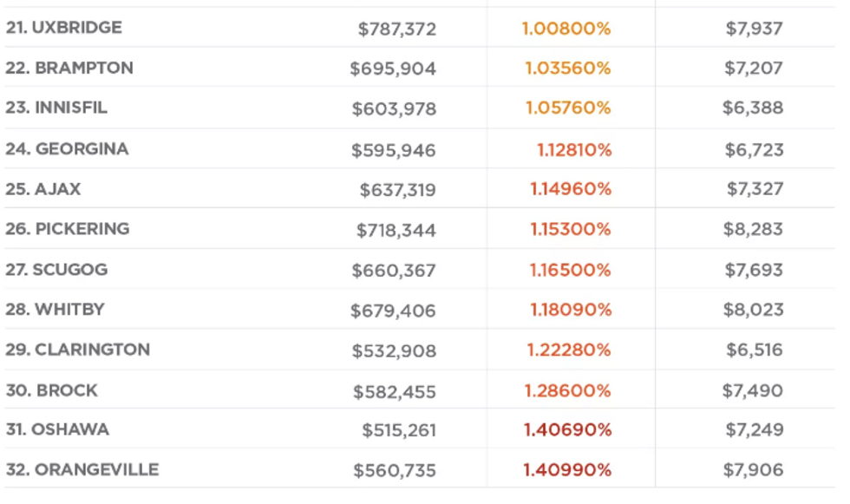Click Whitby's home price $679,406
The image size is (850, 504).
pos(393,311)
